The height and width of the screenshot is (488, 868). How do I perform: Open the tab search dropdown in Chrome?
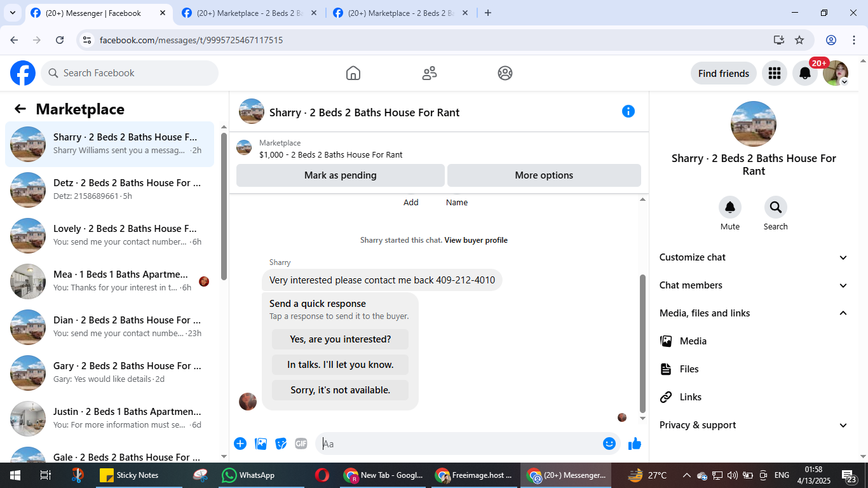point(13,13)
